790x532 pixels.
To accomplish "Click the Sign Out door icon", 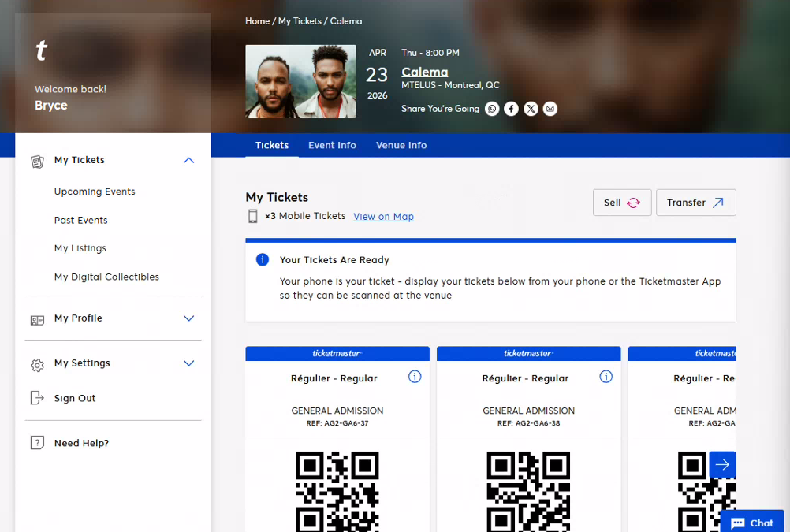I will click(x=37, y=398).
